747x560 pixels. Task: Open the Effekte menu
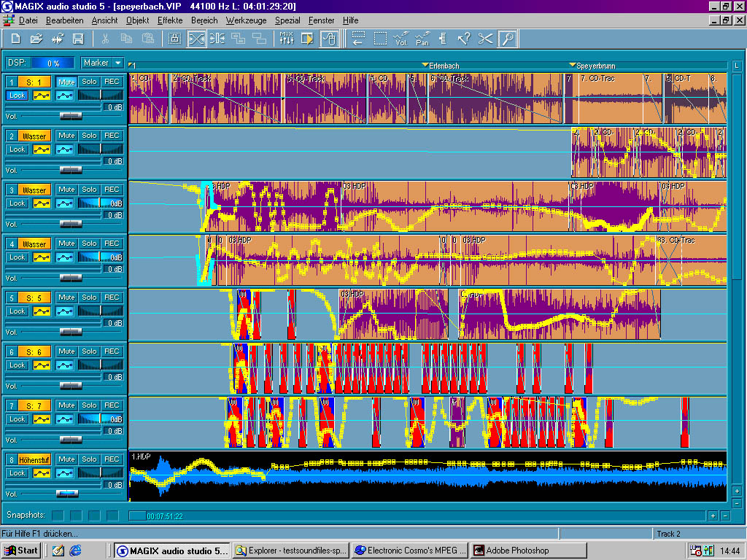pyautogui.click(x=170, y=20)
